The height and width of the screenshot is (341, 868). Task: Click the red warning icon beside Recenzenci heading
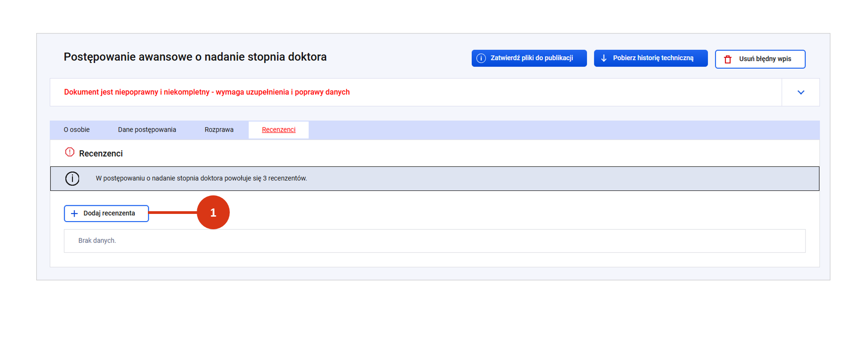(70, 152)
